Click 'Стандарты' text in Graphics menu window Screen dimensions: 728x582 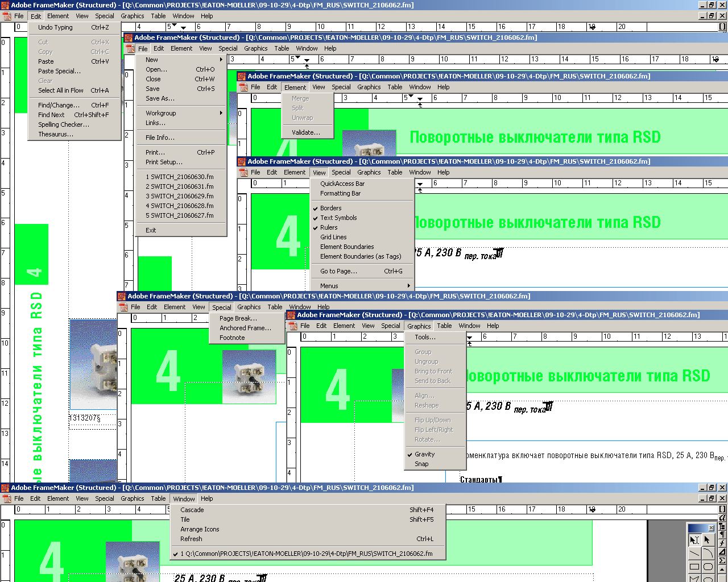click(480, 479)
